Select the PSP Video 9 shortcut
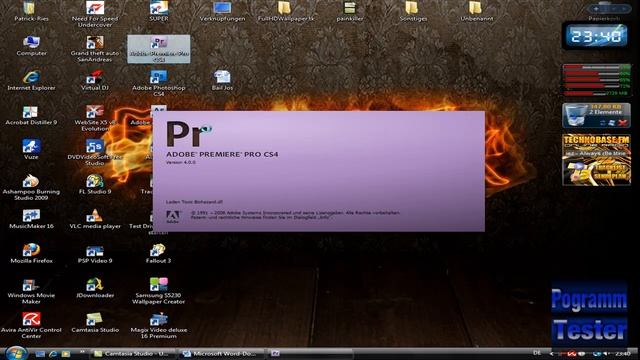Image resolution: width=640 pixels, height=360 pixels. point(95,254)
